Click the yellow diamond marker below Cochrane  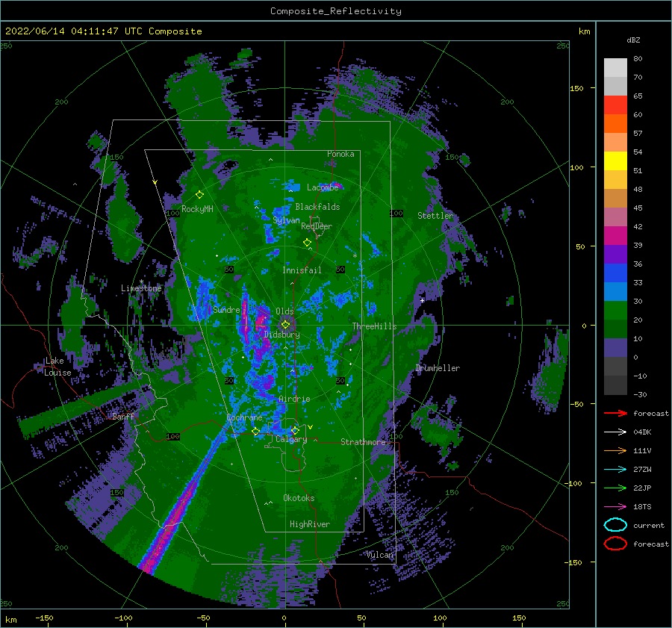(x=256, y=432)
